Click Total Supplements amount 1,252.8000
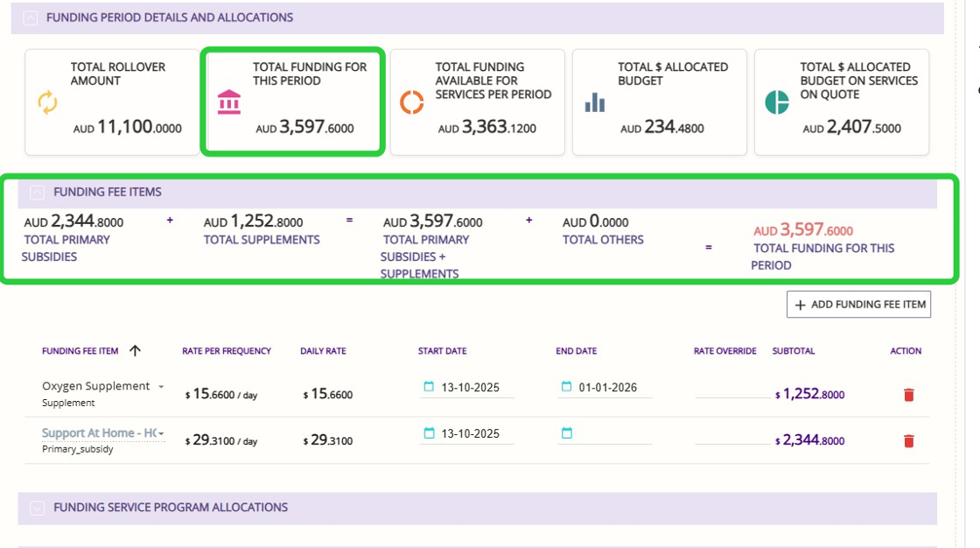Image resolution: width=980 pixels, height=548 pixels. [253, 221]
